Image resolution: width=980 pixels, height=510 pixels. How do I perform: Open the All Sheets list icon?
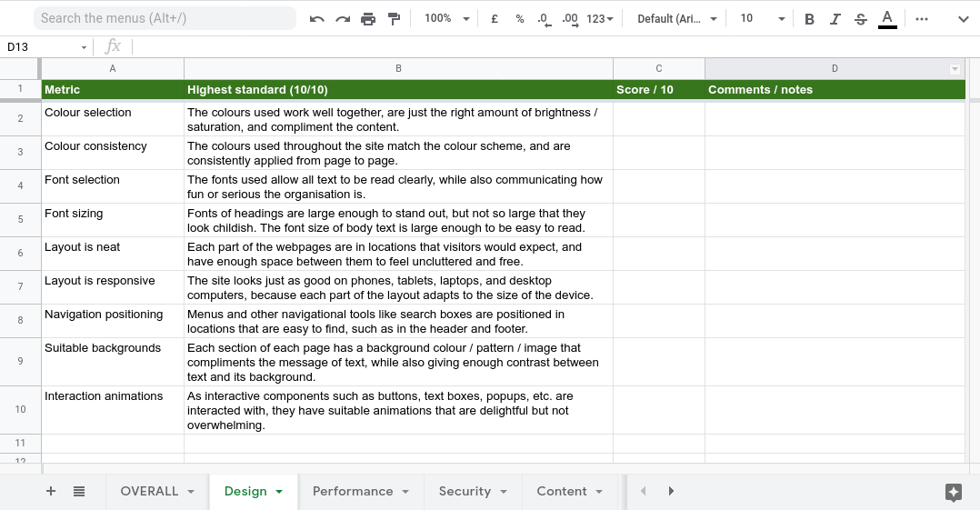coord(79,491)
